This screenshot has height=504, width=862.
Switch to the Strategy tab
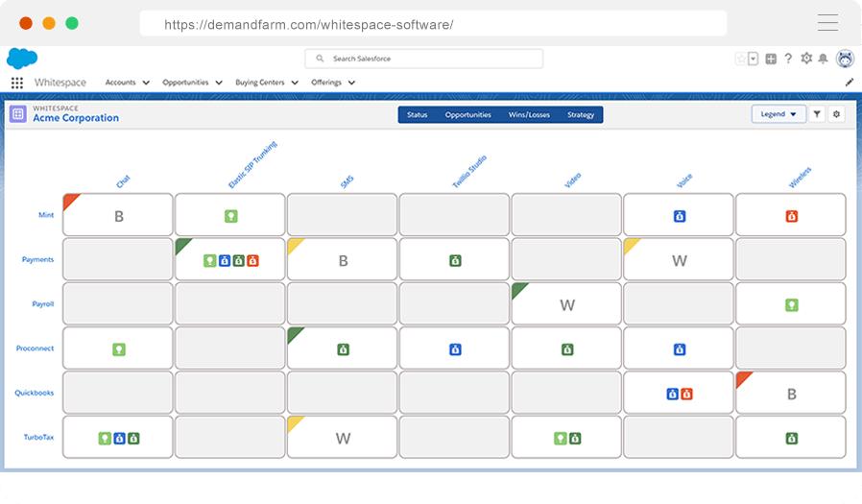tap(581, 115)
